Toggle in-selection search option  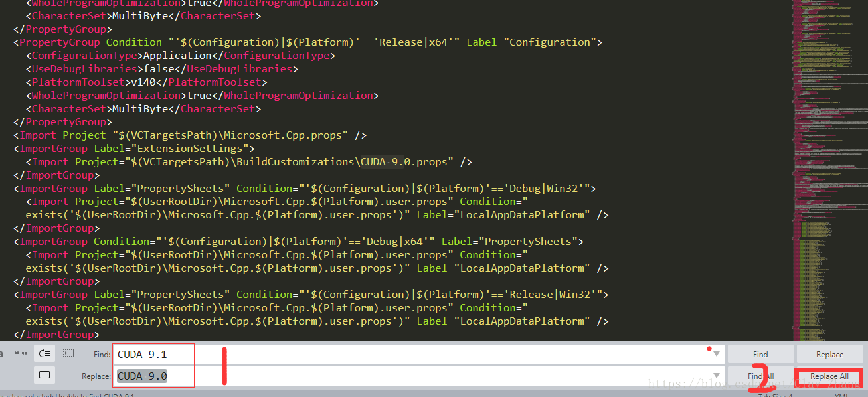68,354
